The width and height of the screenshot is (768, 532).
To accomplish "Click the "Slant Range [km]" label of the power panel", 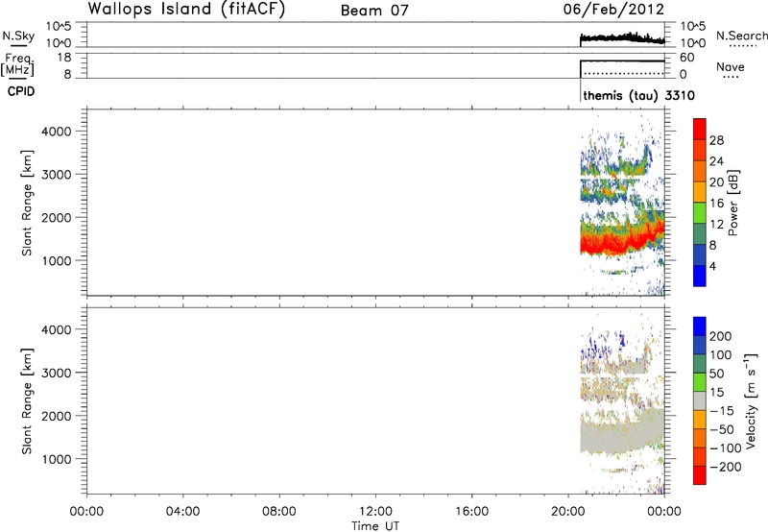I will [27, 203].
